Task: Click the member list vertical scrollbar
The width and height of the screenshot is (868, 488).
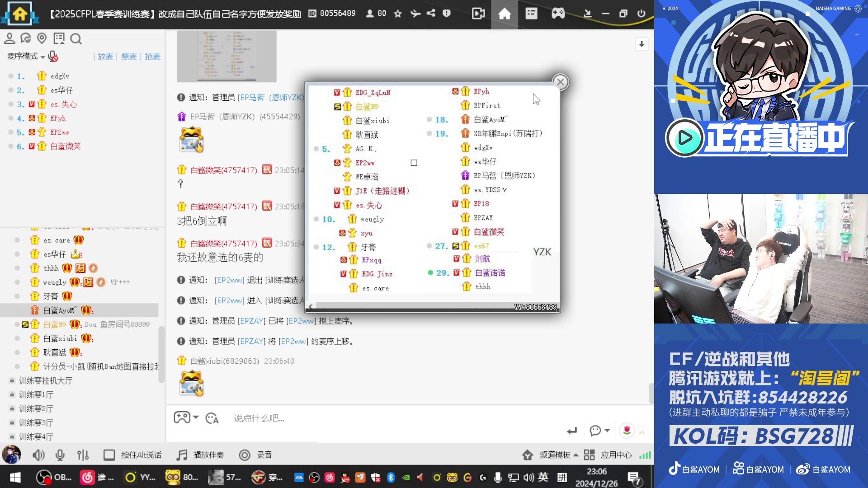Action: click(161, 355)
